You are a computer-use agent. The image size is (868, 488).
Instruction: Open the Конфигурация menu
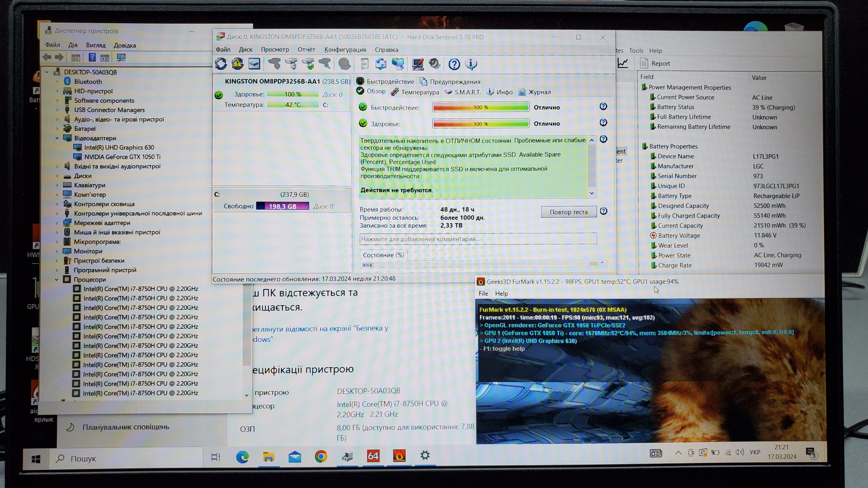click(345, 50)
